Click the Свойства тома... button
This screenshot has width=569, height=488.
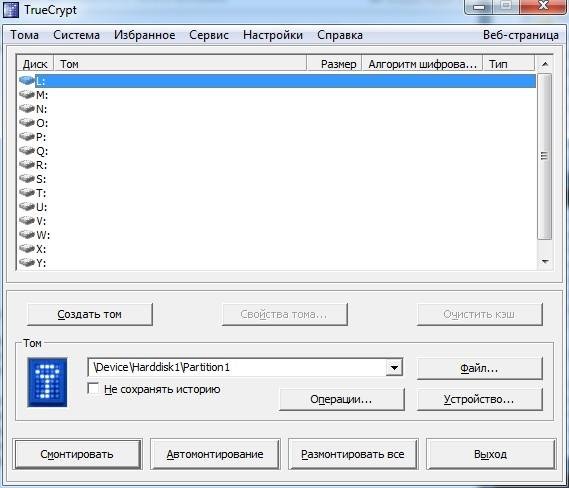point(284,314)
